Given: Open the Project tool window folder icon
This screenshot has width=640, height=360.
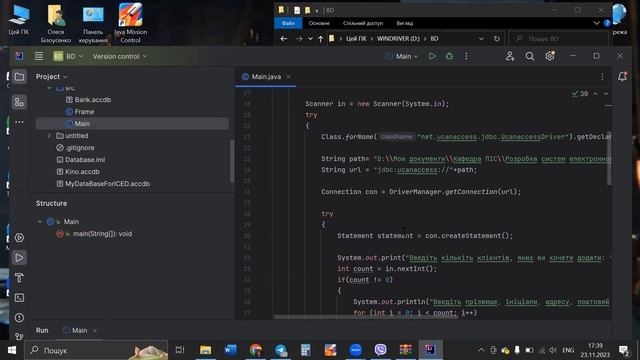Looking at the screenshot, I should 19,77.
